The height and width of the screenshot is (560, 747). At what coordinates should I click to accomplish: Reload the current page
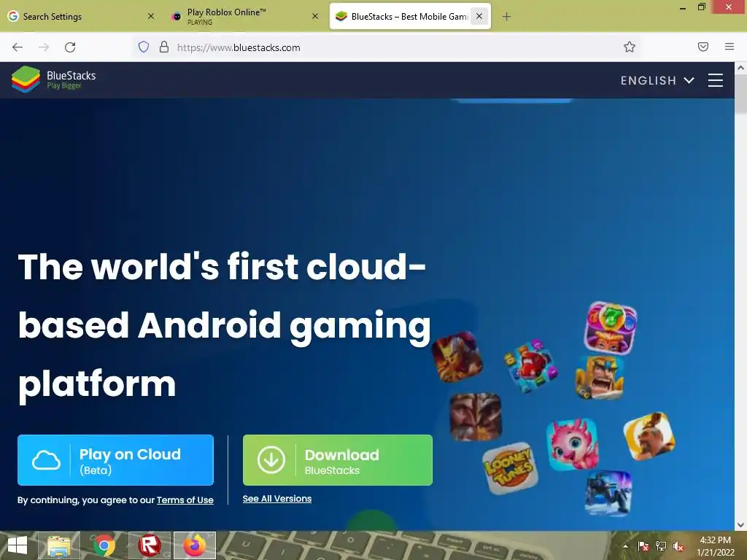70,47
